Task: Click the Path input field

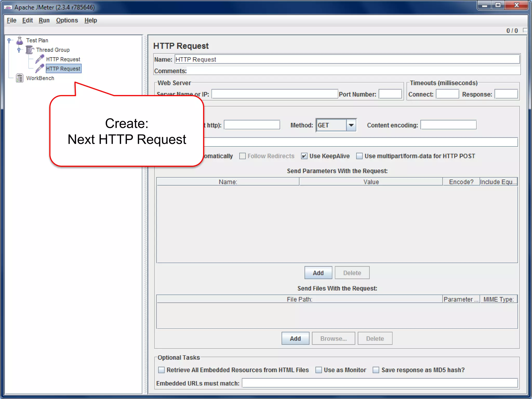Action: pos(361,142)
